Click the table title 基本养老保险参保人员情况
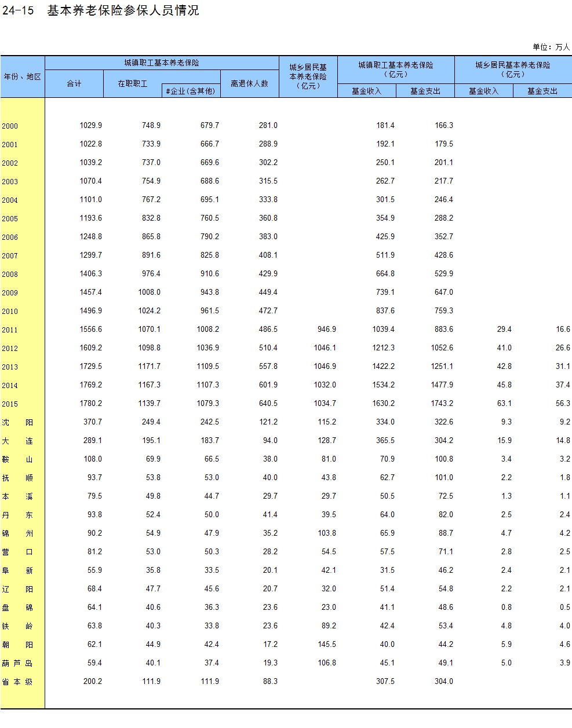Image resolution: width=572 pixels, height=728 pixels. [123, 10]
